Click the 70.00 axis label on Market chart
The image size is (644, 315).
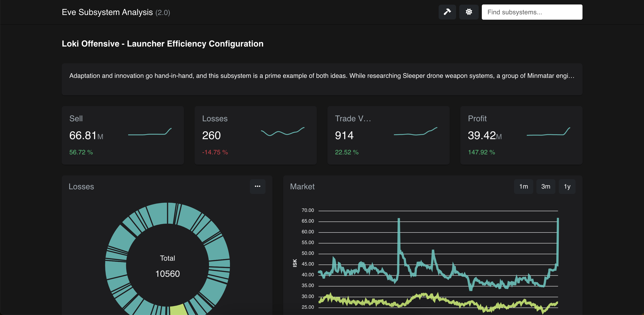(x=308, y=210)
